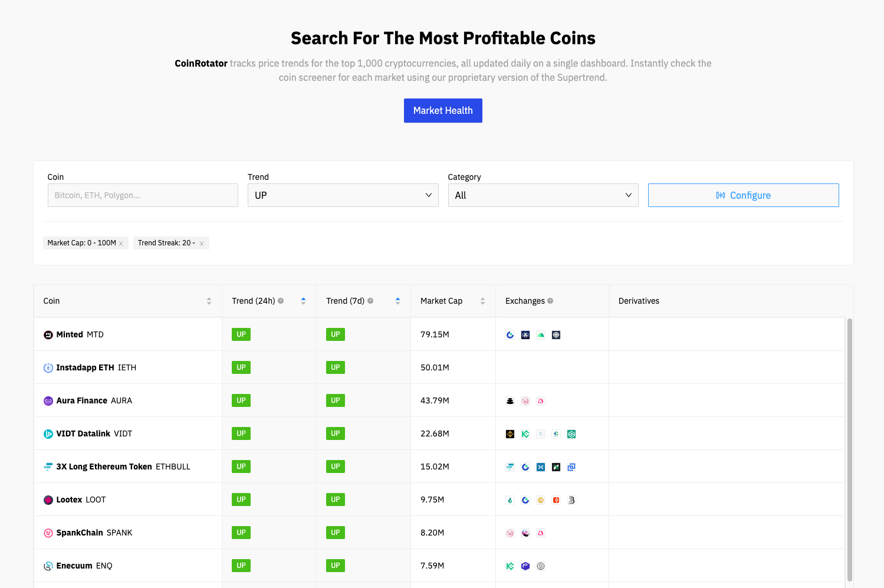Sort table by Coin column

pyautogui.click(x=209, y=301)
